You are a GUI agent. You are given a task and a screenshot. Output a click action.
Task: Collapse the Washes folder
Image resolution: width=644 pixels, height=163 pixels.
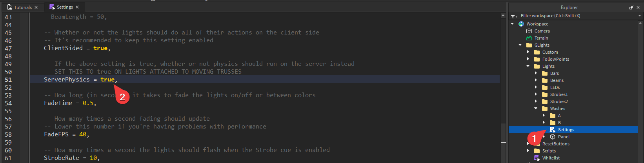(x=536, y=109)
